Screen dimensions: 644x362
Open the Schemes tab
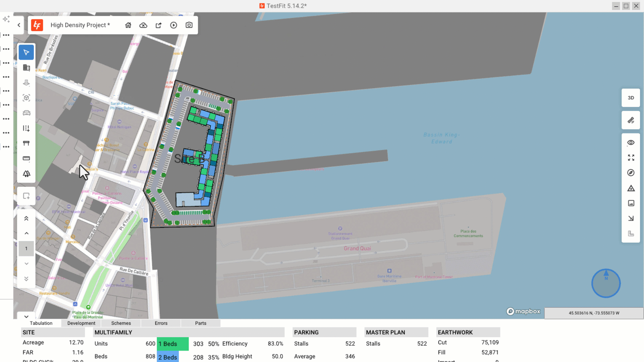pyautogui.click(x=121, y=323)
